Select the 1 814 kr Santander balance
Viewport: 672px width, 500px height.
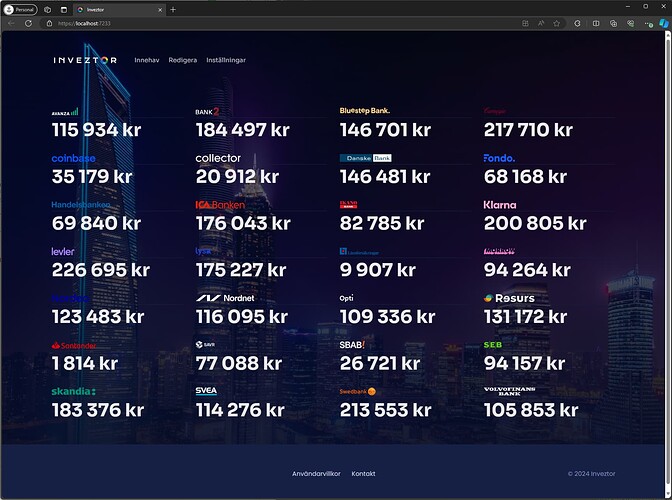[x=85, y=363]
